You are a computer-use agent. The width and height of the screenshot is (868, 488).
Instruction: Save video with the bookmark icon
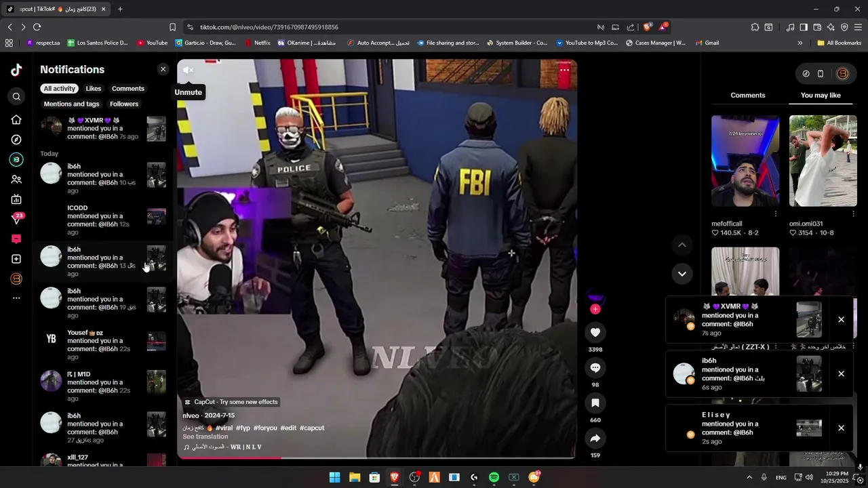595,403
